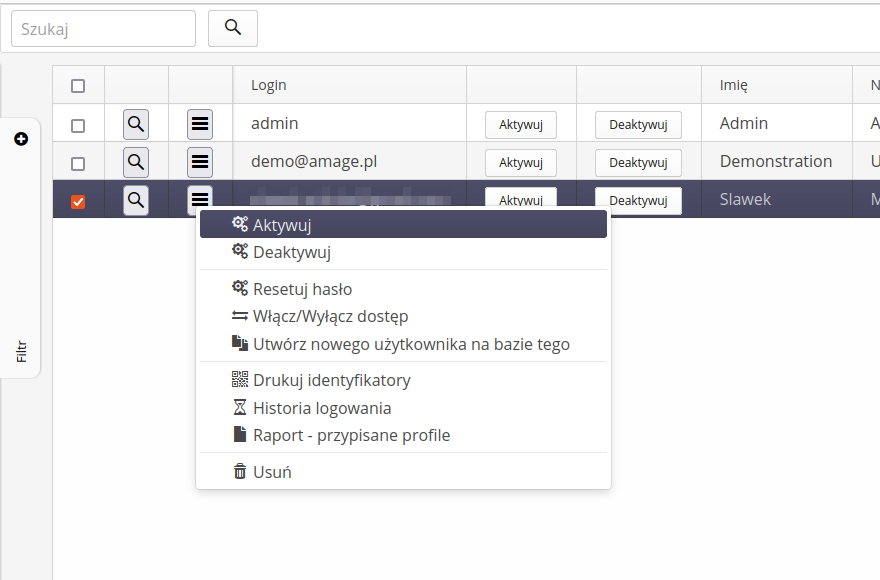Click the magnifier search button next to Szukaj
Viewport: 880px width, 580px height.
pos(233,28)
